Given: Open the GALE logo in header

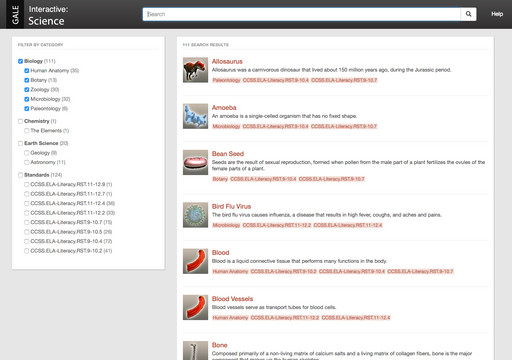Looking at the screenshot, I should [15, 14].
